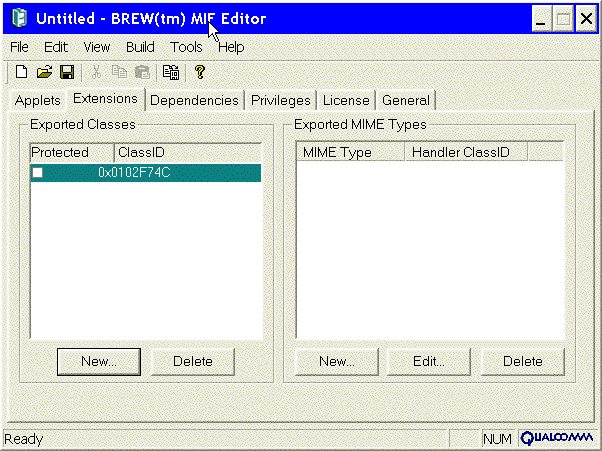Click Delete under Exported MIME Types
Viewport: 602px width, 451px height.
523,362
